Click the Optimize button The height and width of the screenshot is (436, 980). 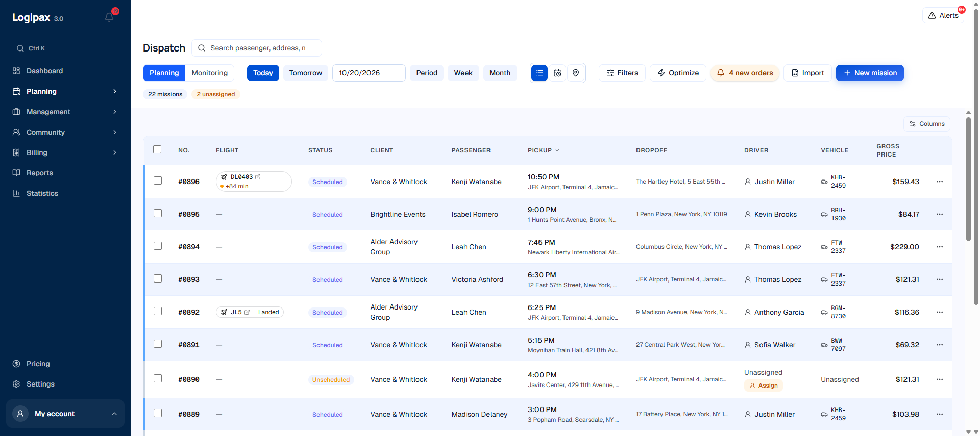coord(678,73)
